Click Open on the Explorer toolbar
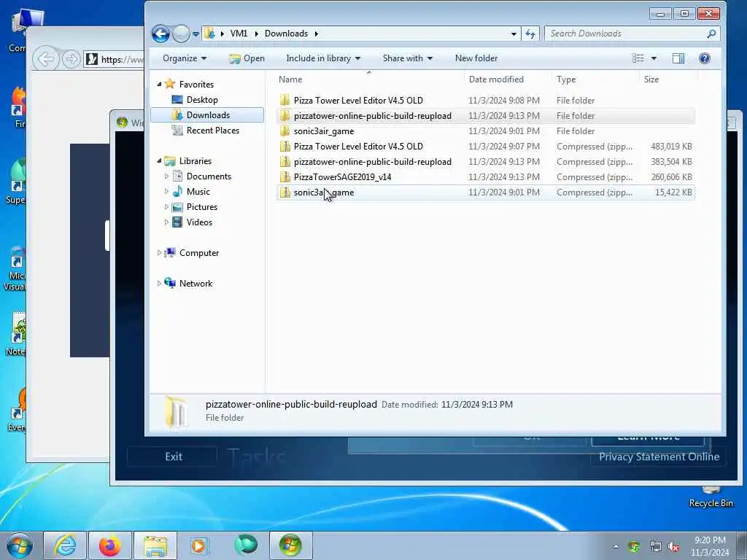 coord(247,58)
